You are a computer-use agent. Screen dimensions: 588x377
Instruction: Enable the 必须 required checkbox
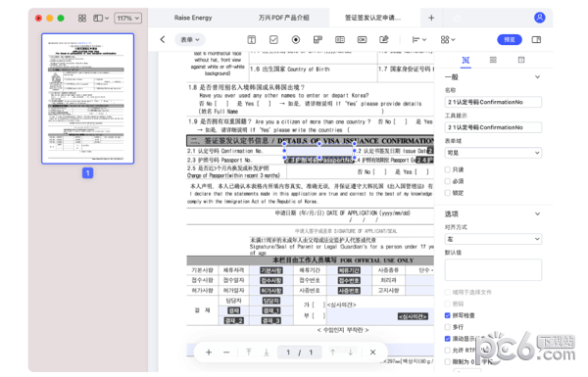click(448, 181)
